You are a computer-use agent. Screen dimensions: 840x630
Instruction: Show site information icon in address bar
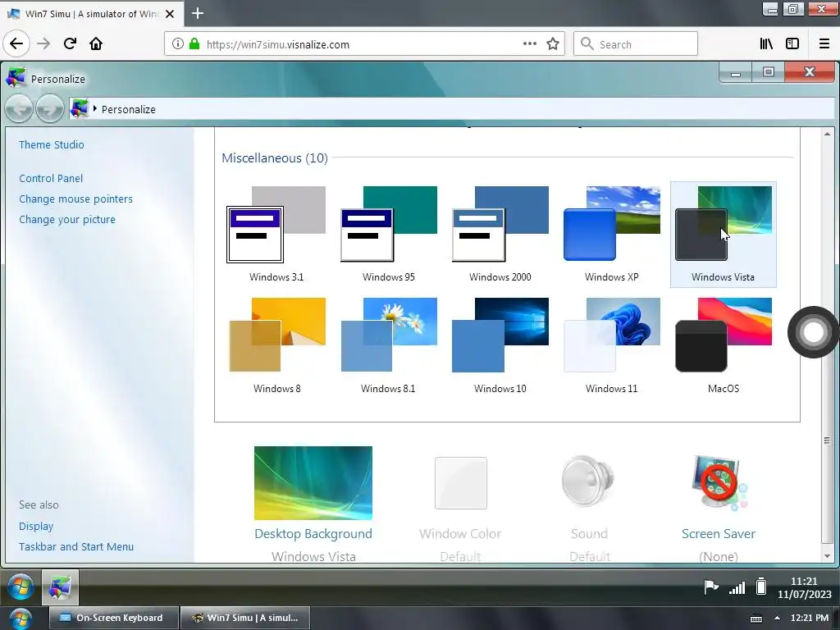178,44
